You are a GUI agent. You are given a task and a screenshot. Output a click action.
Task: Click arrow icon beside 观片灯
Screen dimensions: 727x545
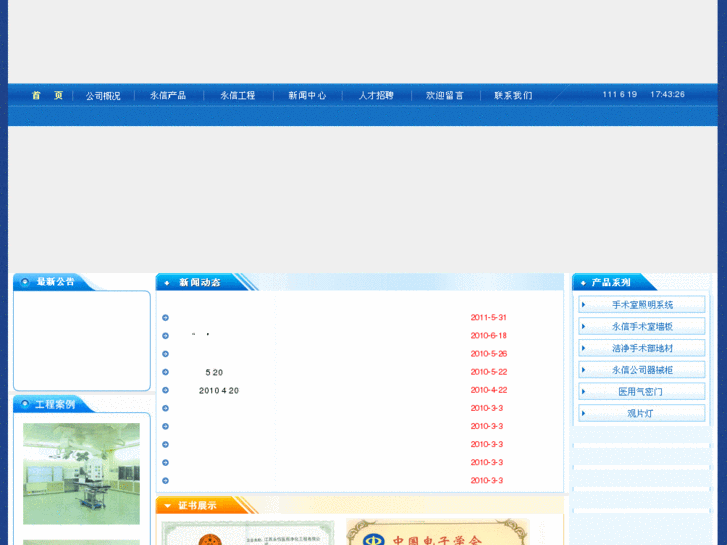coord(583,413)
